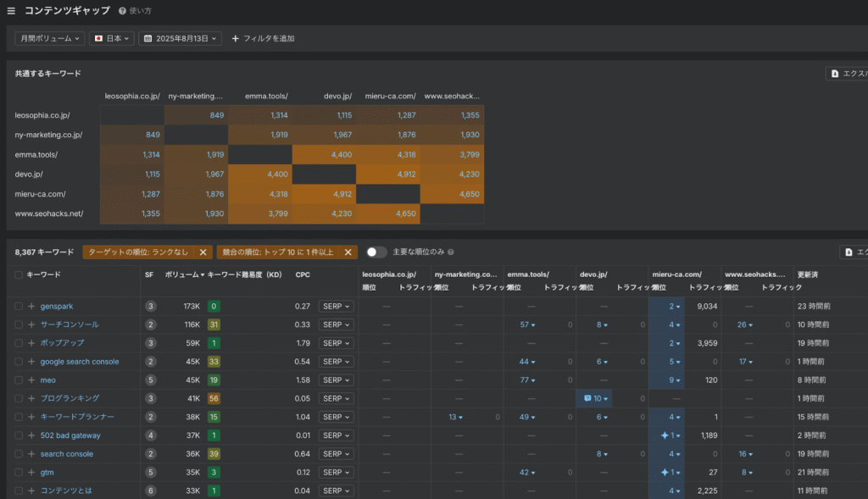Viewport: 868px width, 499px height.
Task: Select the ブログランキング row checkbox
Action: pos(19,398)
